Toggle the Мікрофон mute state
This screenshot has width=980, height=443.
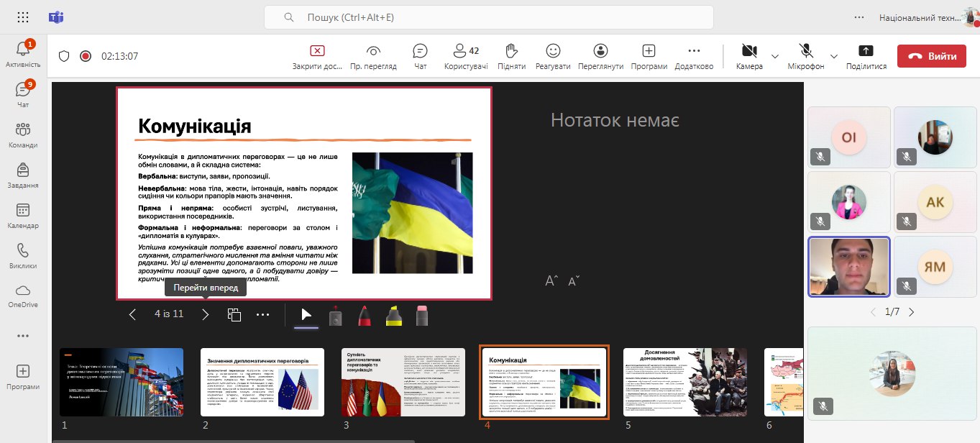click(x=805, y=55)
